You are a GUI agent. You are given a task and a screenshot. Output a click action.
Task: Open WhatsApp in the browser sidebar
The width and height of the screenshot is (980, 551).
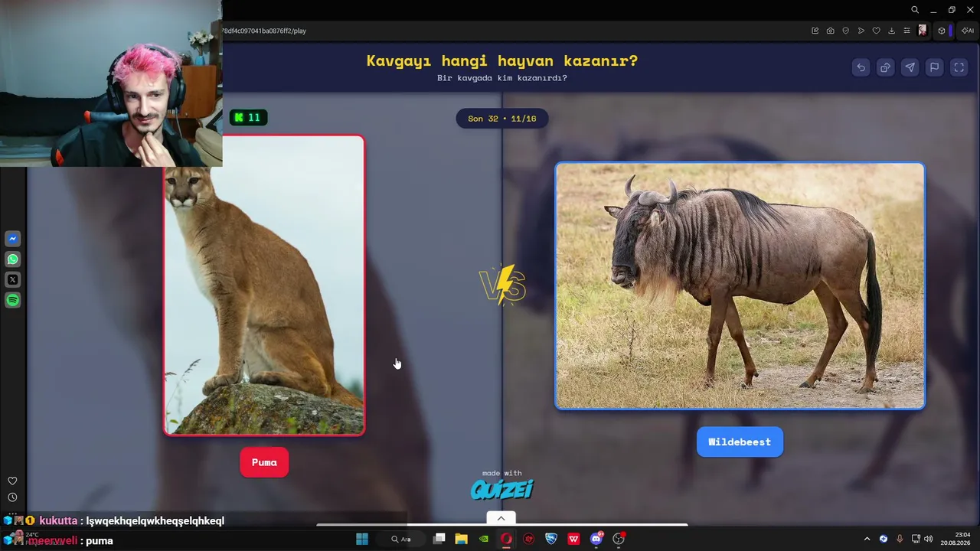click(13, 259)
